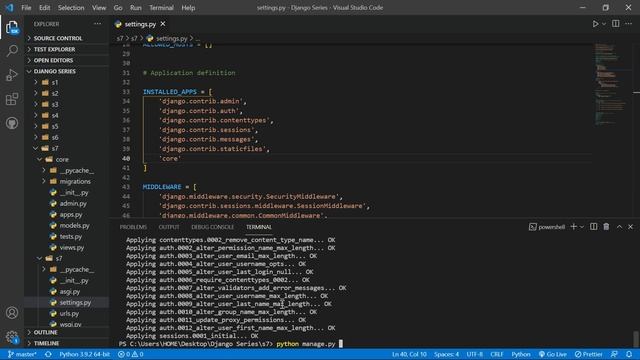Open the Accounts menu icon
This screenshot has height=360, width=640.
tap(12, 313)
